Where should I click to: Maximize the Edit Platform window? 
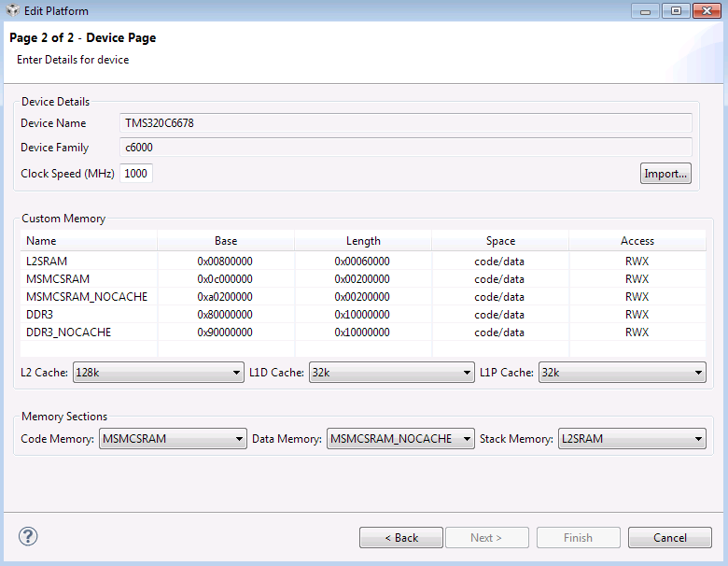pyautogui.click(x=676, y=10)
